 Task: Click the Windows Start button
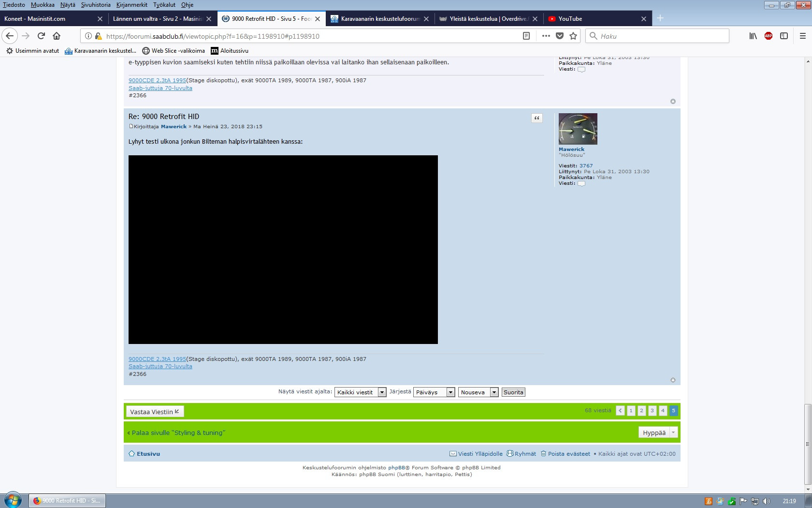click(13, 500)
